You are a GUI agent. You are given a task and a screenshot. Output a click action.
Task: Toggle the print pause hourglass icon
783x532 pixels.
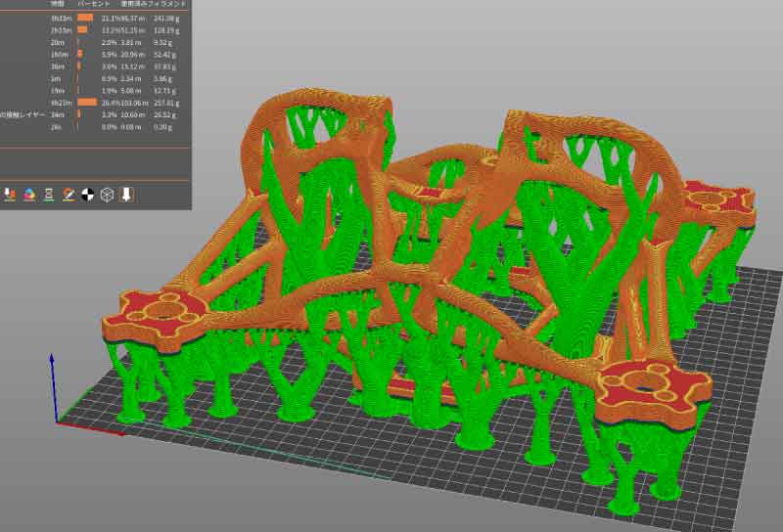pos(50,195)
